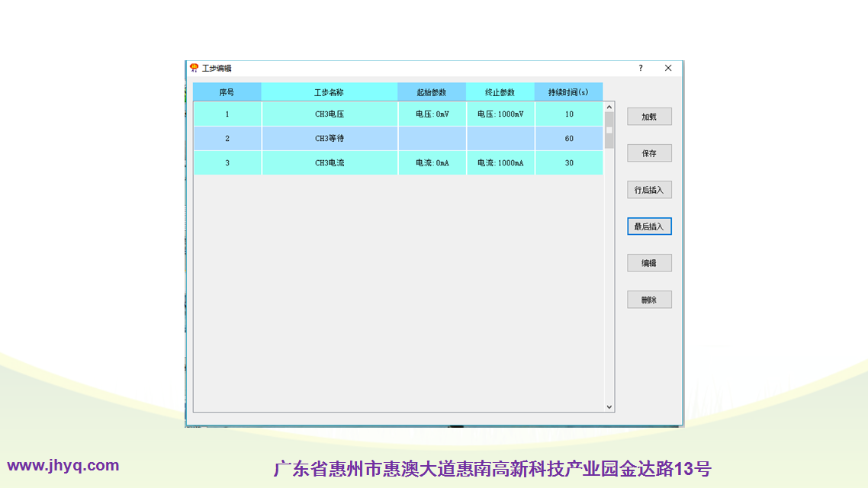Select the 起始参数 column header
Viewport: 868px width, 488px height.
click(432, 92)
